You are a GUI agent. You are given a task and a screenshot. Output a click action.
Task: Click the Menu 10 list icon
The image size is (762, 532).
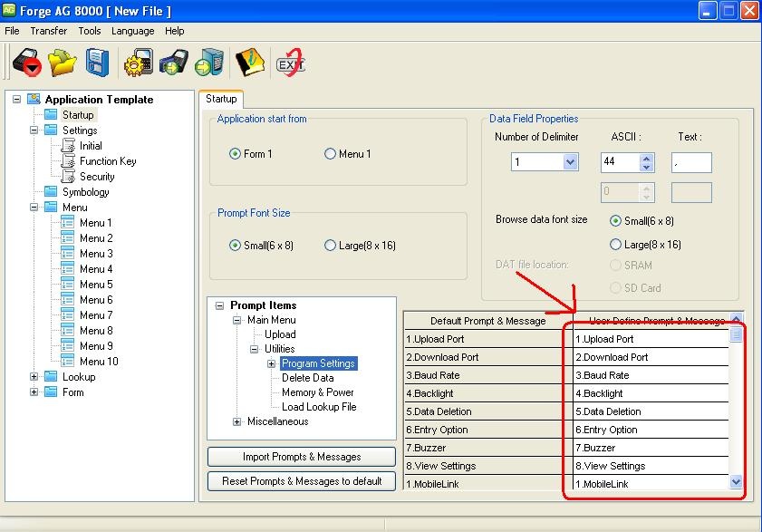(x=68, y=362)
